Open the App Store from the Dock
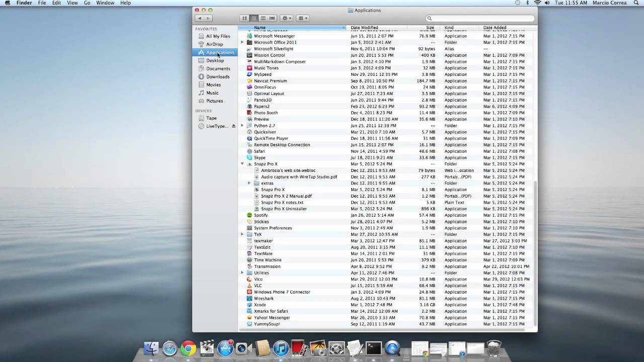 225,348
